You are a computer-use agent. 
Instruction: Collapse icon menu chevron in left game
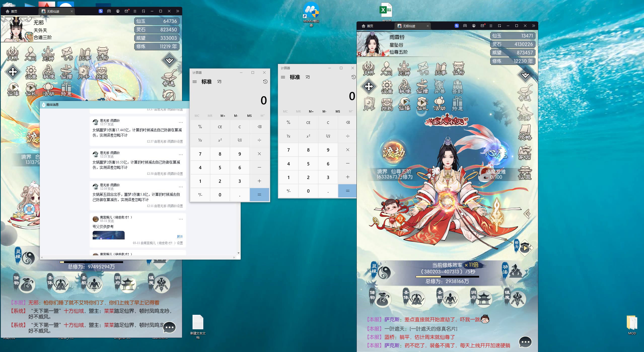tap(169, 60)
